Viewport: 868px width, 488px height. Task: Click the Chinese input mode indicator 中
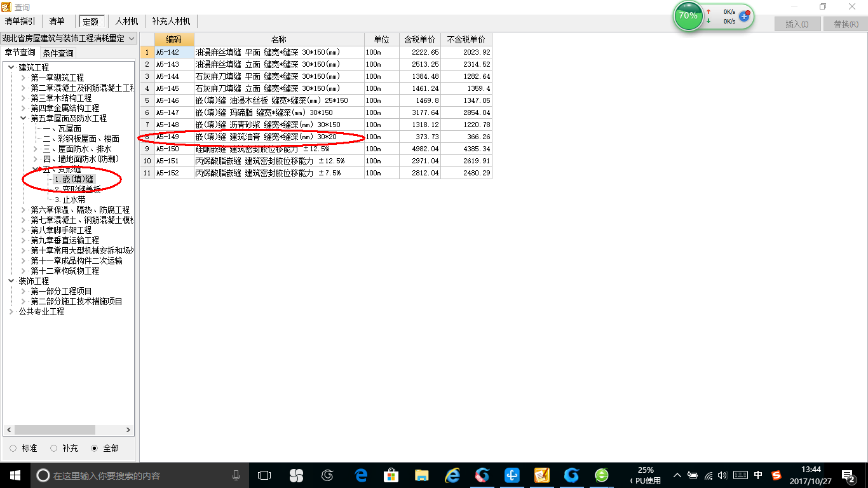pyautogui.click(x=759, y=475)
